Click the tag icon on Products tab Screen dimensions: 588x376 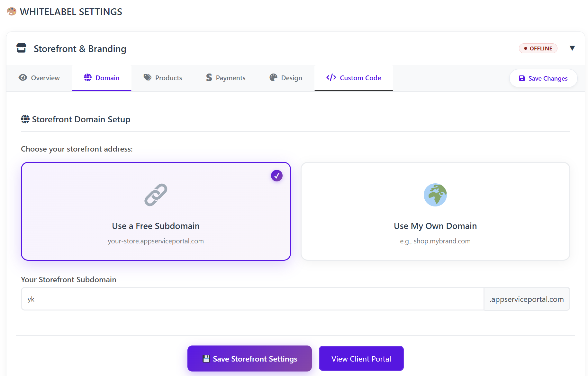[x=147, y=78]
